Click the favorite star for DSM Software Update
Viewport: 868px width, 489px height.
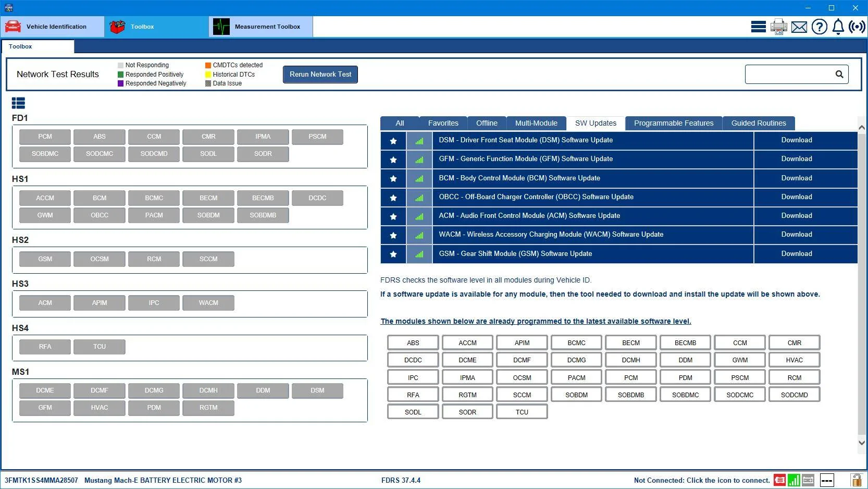pyautogui.click(x=393, y=141)
